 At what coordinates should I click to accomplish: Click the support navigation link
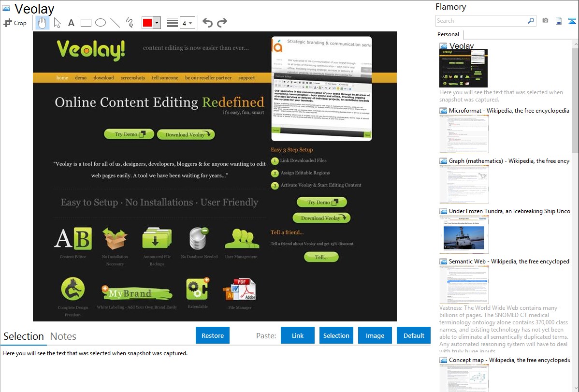246,78
